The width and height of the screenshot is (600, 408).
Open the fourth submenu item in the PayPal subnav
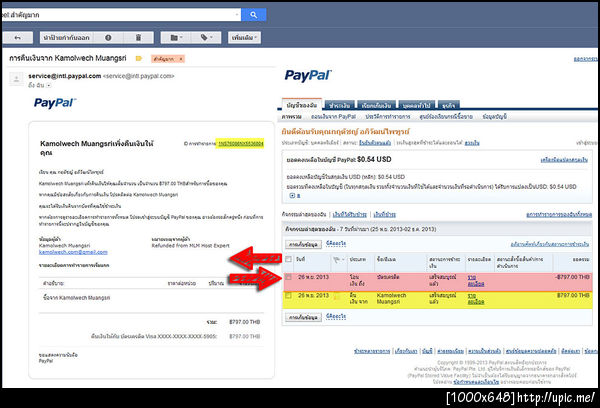[446, 116]
